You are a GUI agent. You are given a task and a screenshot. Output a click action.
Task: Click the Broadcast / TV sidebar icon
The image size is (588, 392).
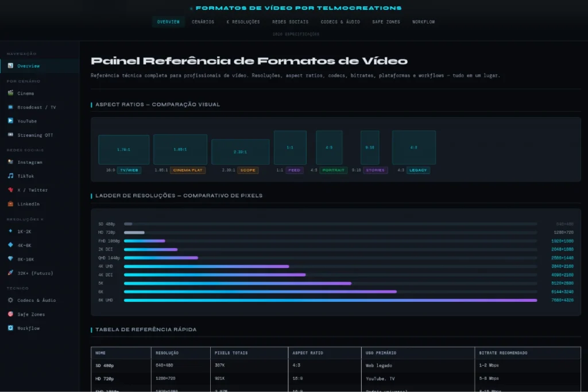[10, 107]
